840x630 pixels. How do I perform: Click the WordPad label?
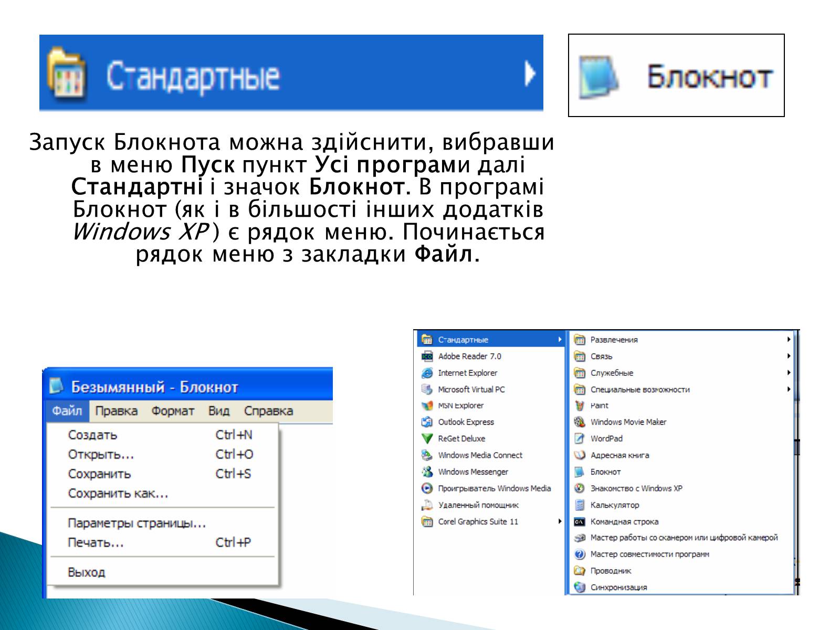point(606,438)
